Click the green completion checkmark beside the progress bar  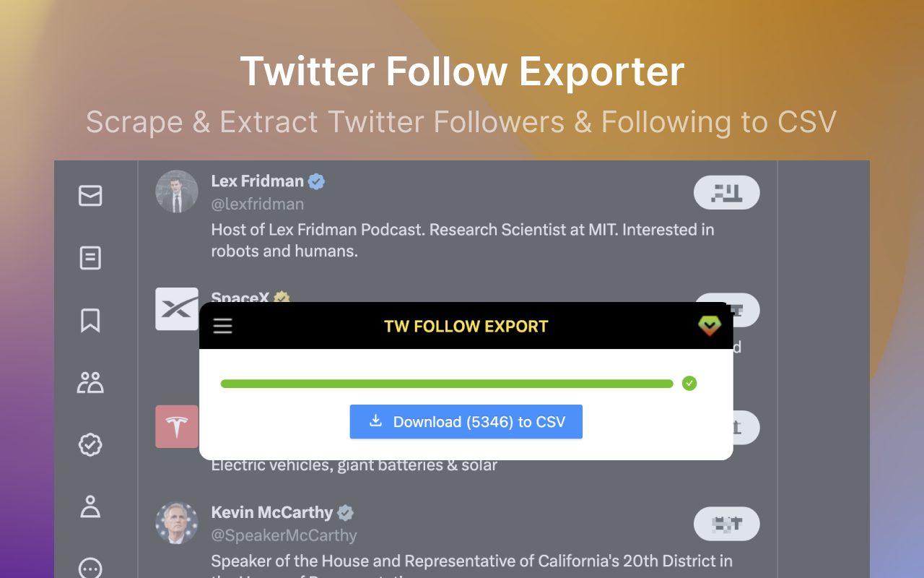tap(689, 384)
